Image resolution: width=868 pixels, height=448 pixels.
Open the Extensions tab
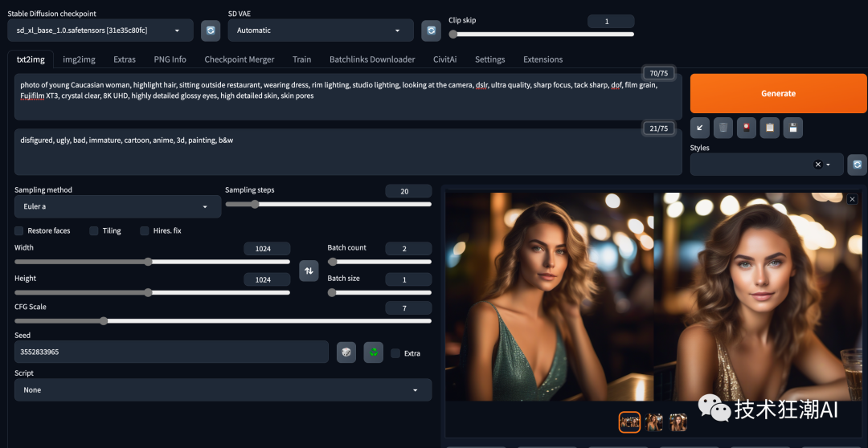pos(543,59)
